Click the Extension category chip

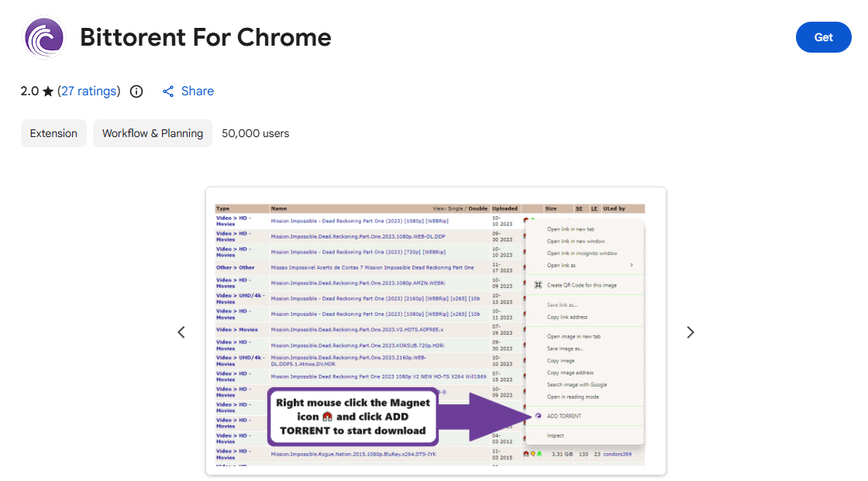53,133
